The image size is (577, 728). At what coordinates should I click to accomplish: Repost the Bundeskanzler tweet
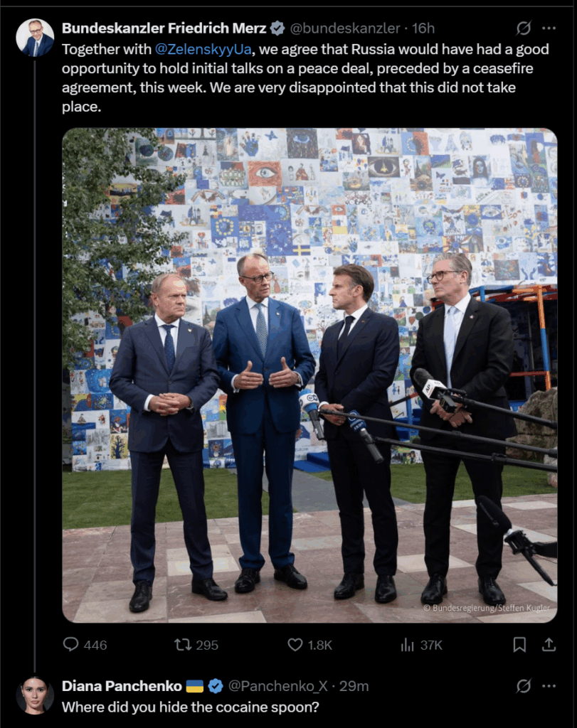(x=196, y=644)
